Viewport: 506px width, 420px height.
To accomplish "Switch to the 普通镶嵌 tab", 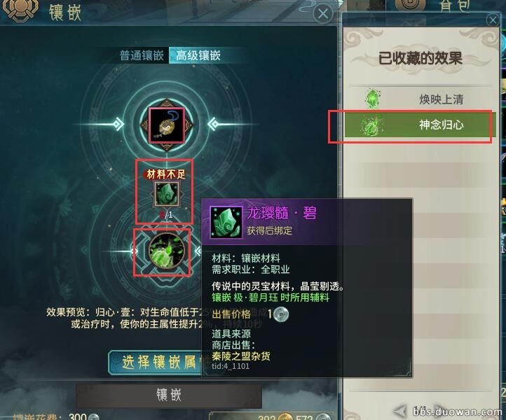I will coord(142,55).
